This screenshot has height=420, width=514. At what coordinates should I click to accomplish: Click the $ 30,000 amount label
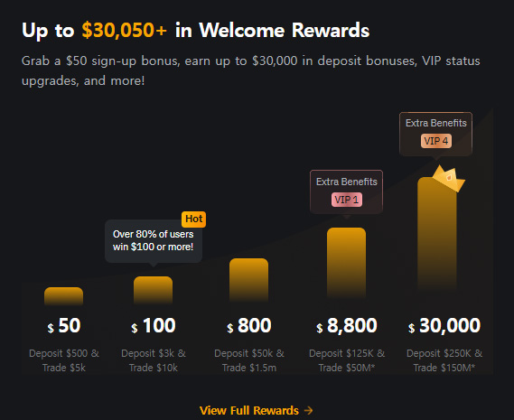pyautogui.click(x=444, y=325)
